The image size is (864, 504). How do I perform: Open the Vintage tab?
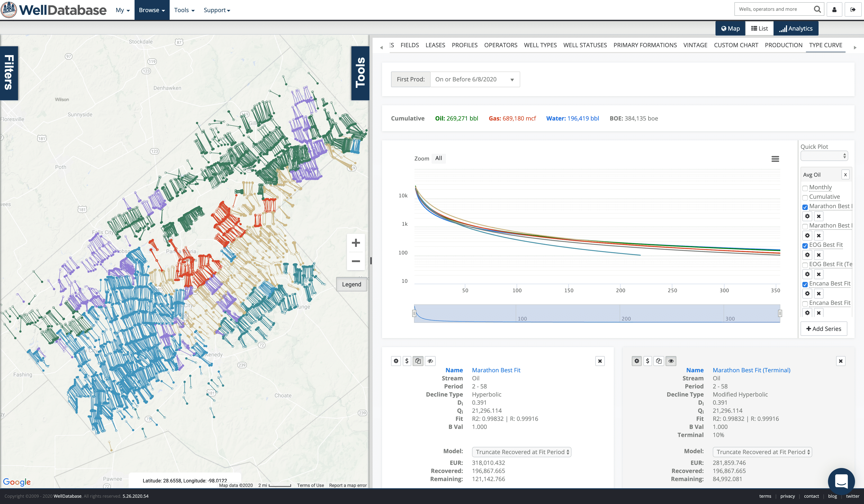click(695, 45)
